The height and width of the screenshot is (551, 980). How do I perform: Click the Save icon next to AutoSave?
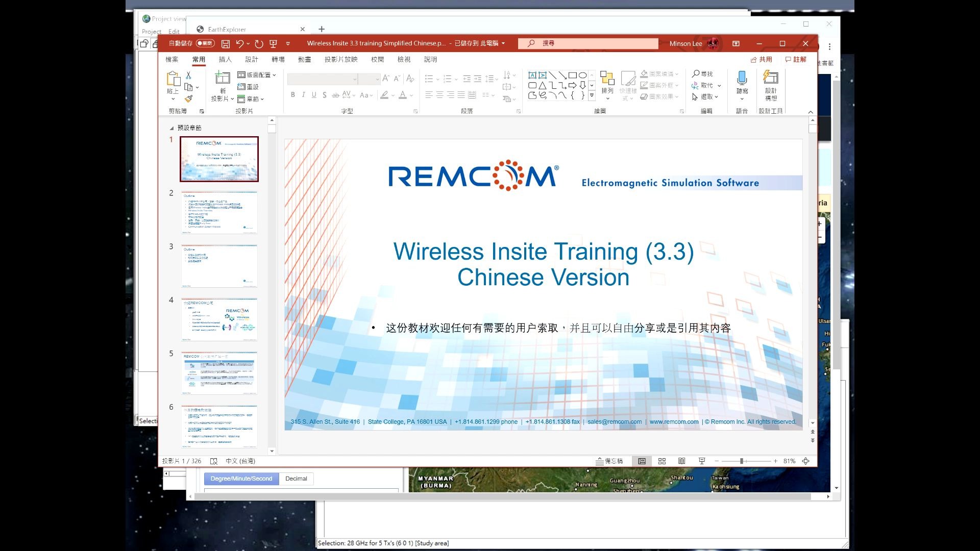[x=225, y=43]
